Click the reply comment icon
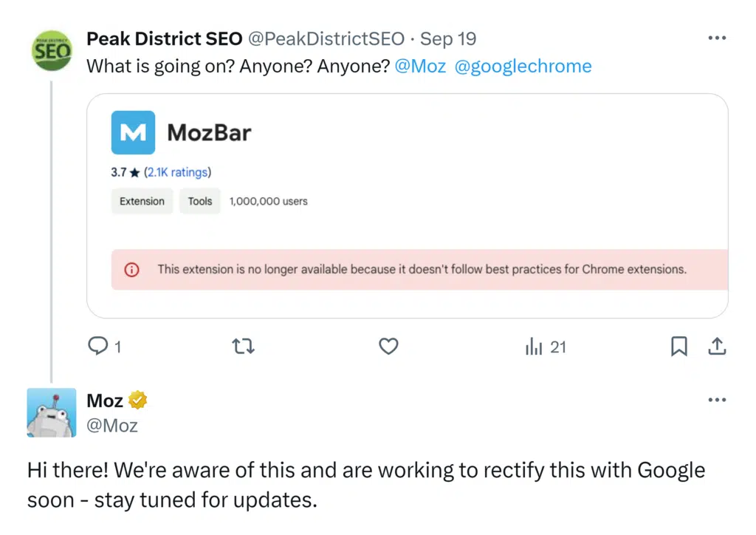 [x=97, y=346]
